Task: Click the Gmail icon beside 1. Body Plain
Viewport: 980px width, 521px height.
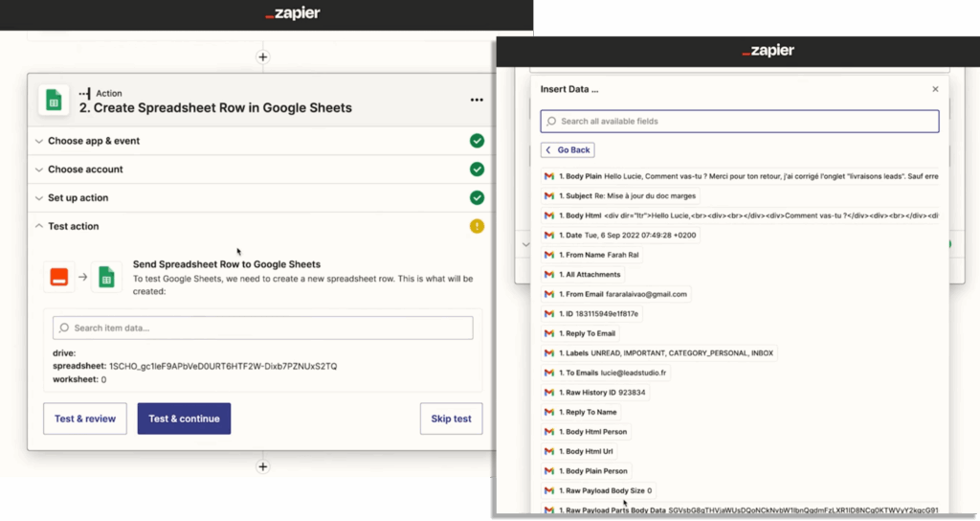Action: pos(549,176)
